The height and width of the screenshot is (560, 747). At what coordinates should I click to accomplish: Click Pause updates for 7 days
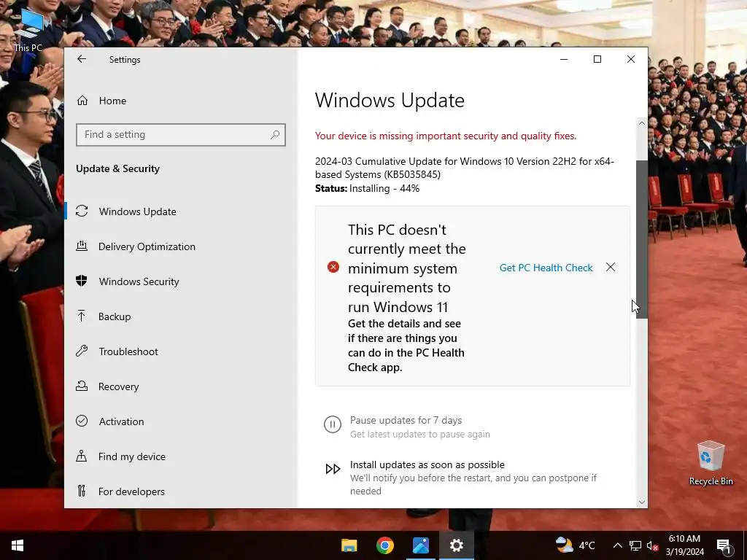pyautogui.click(x=406, y=420)
